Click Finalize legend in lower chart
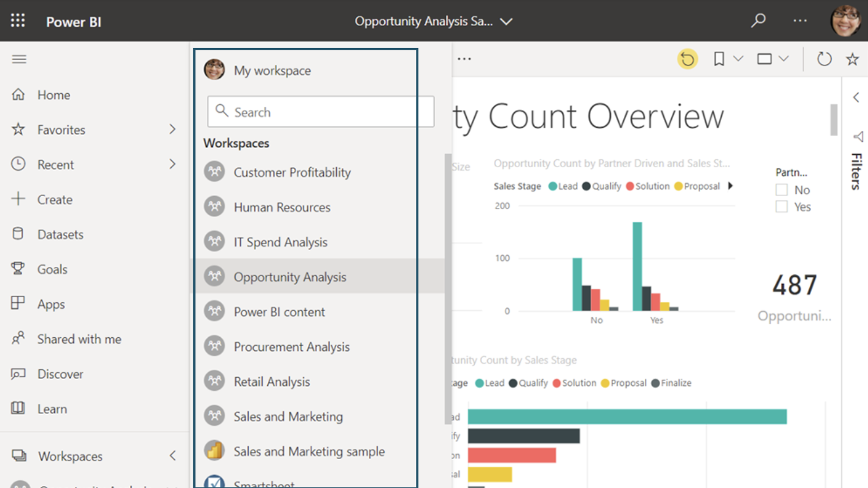Screen dimensions: 868x488 [671, 383]
